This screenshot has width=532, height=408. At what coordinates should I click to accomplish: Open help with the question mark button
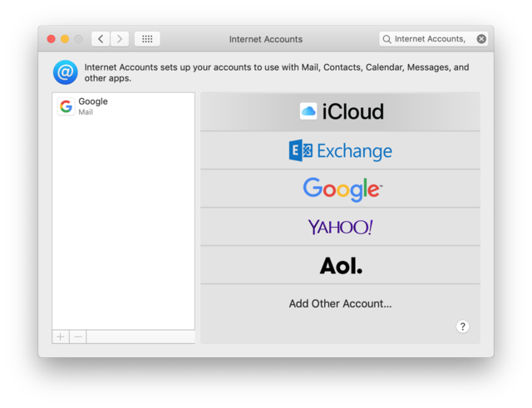(x=463, y=327)
